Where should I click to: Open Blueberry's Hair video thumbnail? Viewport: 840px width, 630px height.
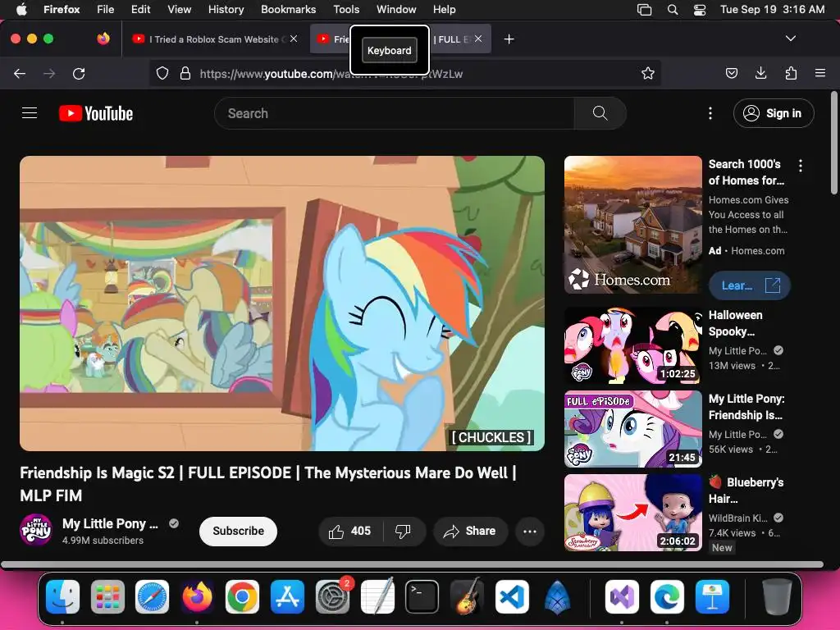632,513
